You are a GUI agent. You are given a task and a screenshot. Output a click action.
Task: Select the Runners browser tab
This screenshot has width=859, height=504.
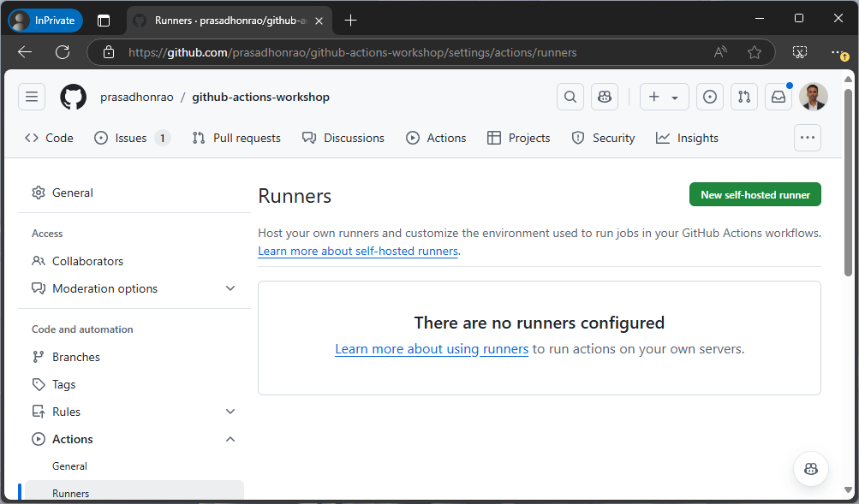click(230, 21)
